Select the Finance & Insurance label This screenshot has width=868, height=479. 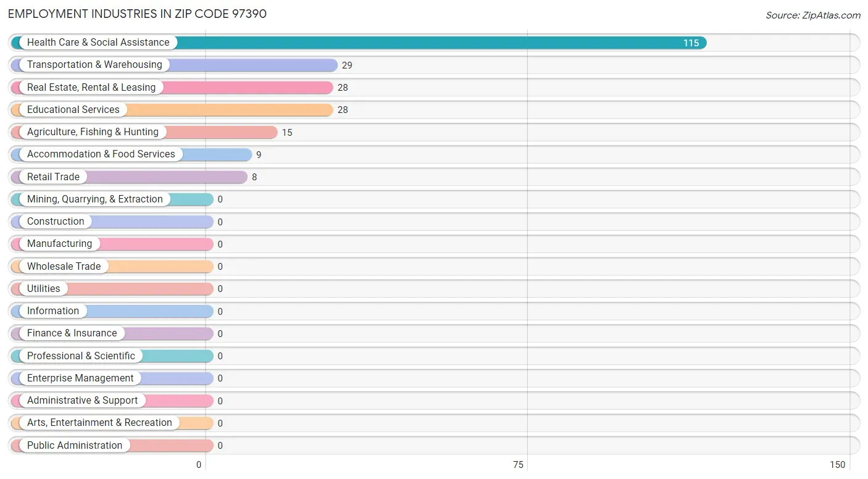click(x=72, y=333)
